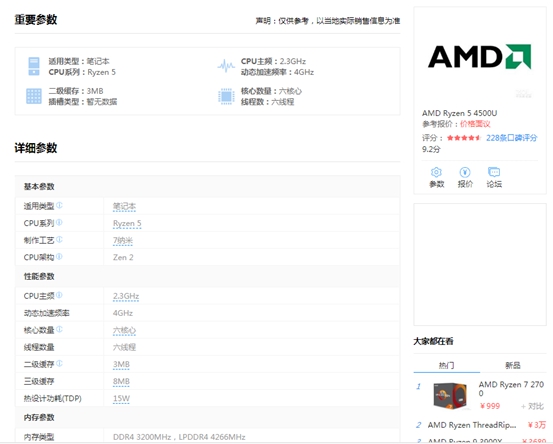The height and width of the screenshot is (444, 553).
Task: Click the red star rating
Action: (x=464, y=138)
